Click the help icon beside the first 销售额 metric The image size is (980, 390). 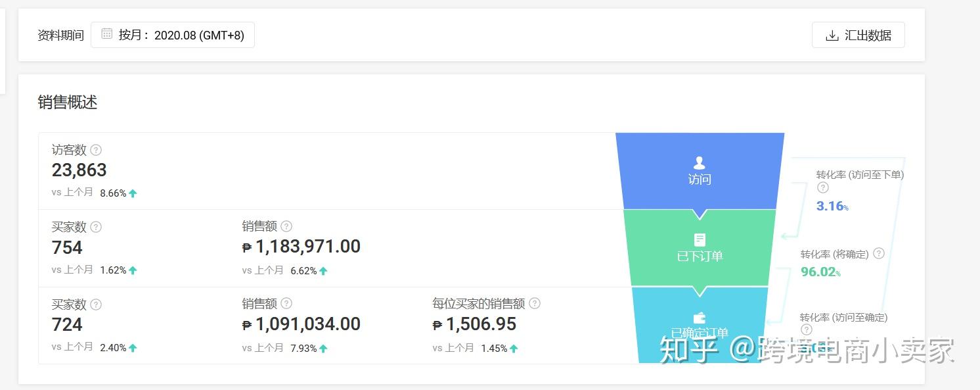286,226
